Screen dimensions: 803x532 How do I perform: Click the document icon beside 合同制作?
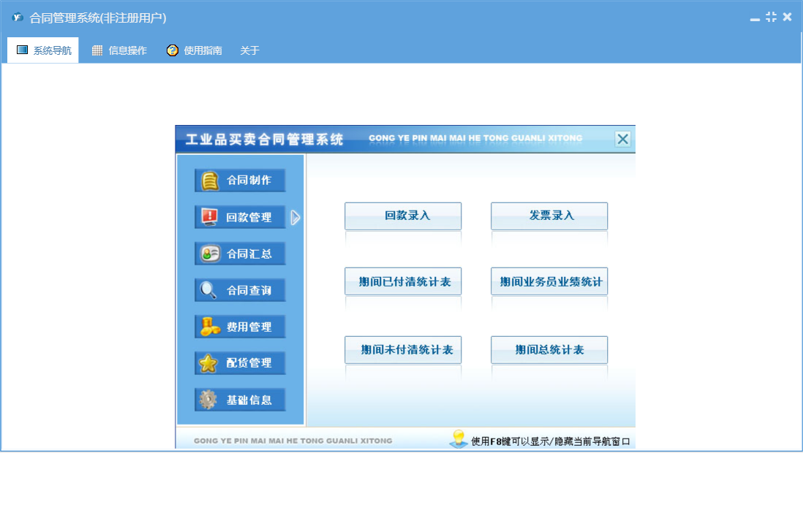coord(210,180)
